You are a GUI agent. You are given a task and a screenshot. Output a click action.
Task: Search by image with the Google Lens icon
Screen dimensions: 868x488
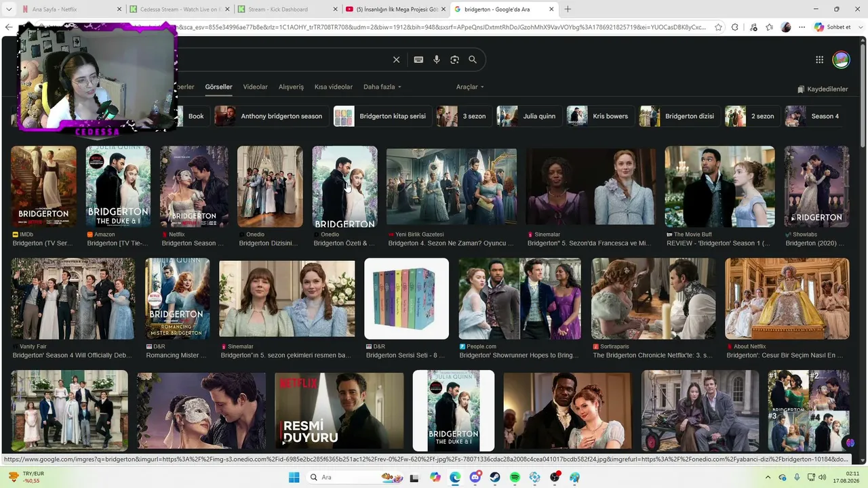point(455,60)
